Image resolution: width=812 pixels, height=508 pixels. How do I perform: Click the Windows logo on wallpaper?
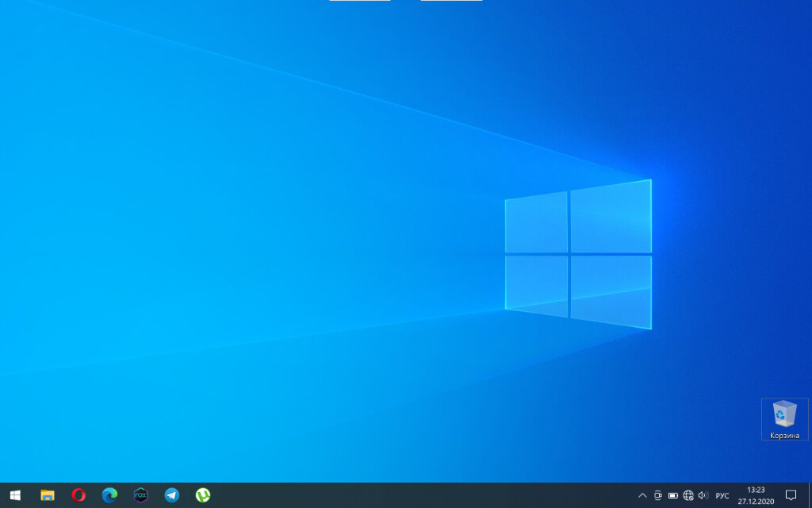[x=578, y=254]
